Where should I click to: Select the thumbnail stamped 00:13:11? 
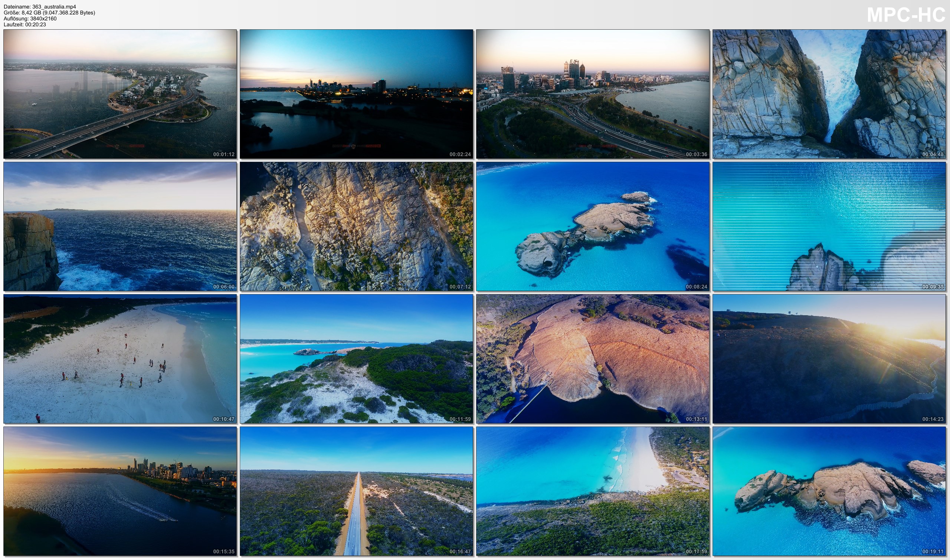click(x=593, y=359)
